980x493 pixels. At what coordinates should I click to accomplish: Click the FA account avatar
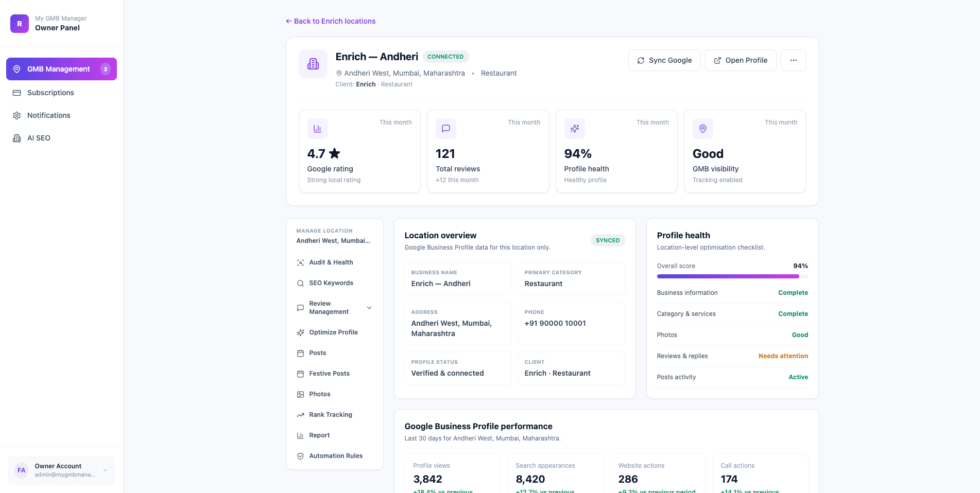coord(22,470)
